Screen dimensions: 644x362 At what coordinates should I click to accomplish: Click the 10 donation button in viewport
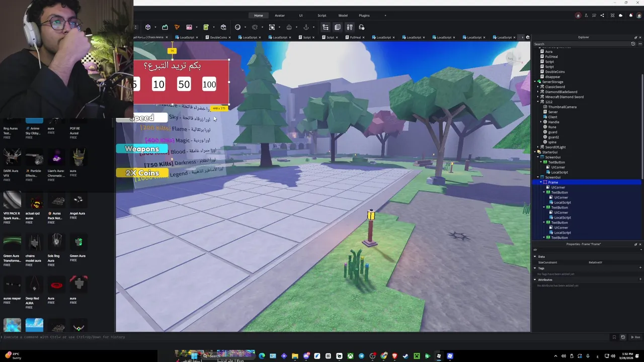click(159, 85)
